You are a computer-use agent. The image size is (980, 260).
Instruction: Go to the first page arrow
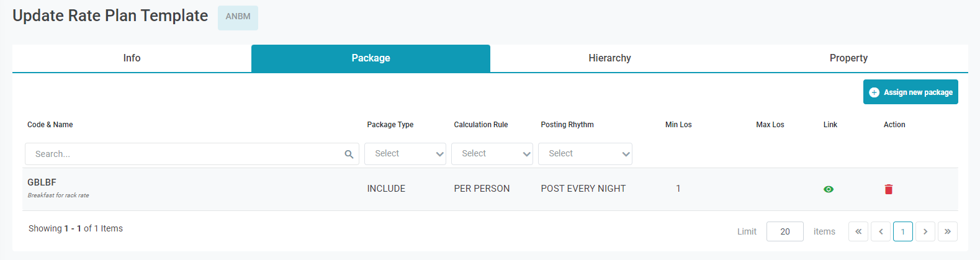point(858,231)
